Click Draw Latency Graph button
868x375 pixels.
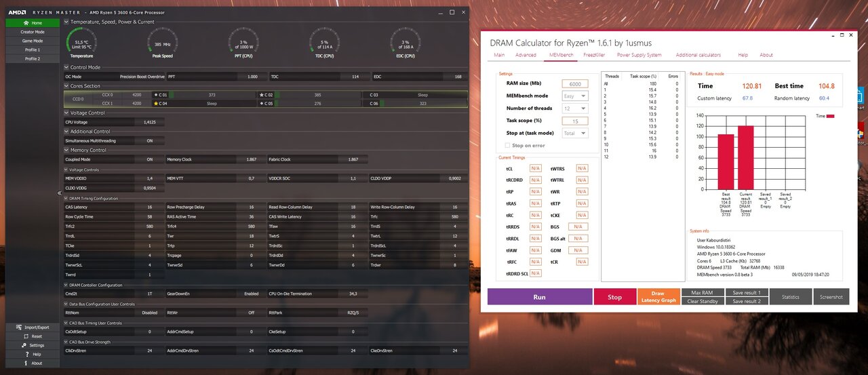click(x=658, y=297)
